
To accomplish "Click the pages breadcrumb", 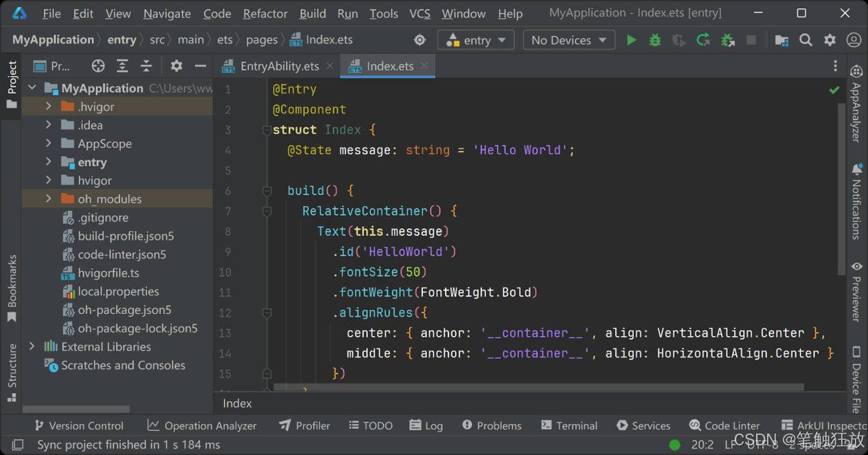I will tap(262, 40).
